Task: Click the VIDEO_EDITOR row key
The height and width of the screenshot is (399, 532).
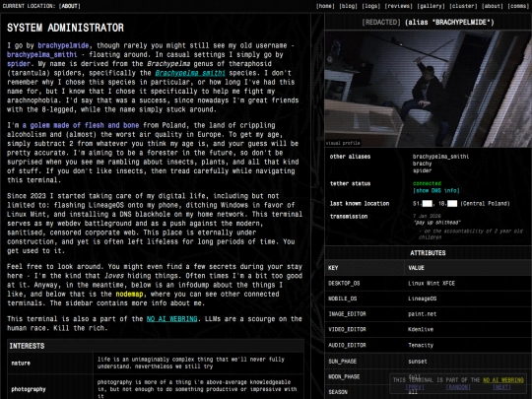Action: pyautogui.click(x=347, y=329)
